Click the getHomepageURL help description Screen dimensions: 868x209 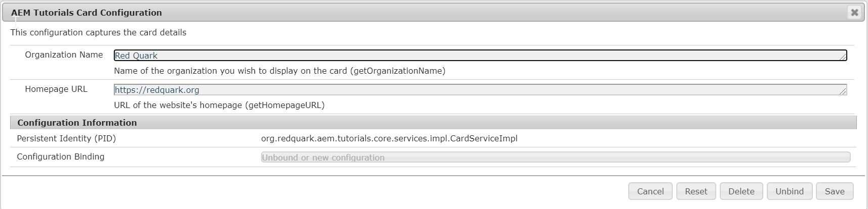(219, 105)
